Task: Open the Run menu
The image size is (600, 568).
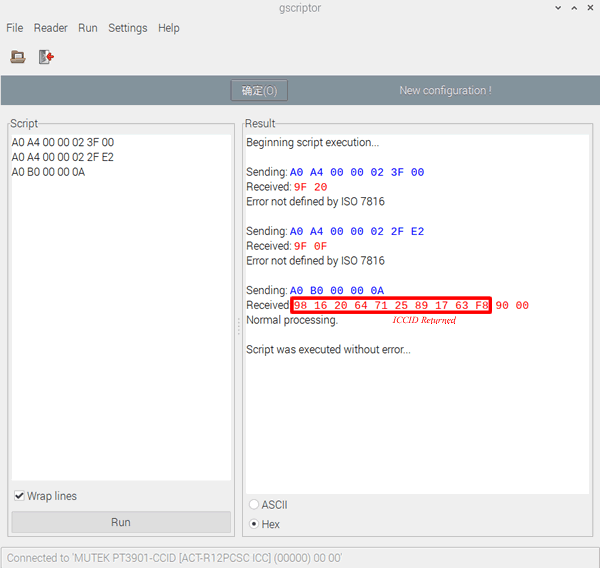Action: 88,28
